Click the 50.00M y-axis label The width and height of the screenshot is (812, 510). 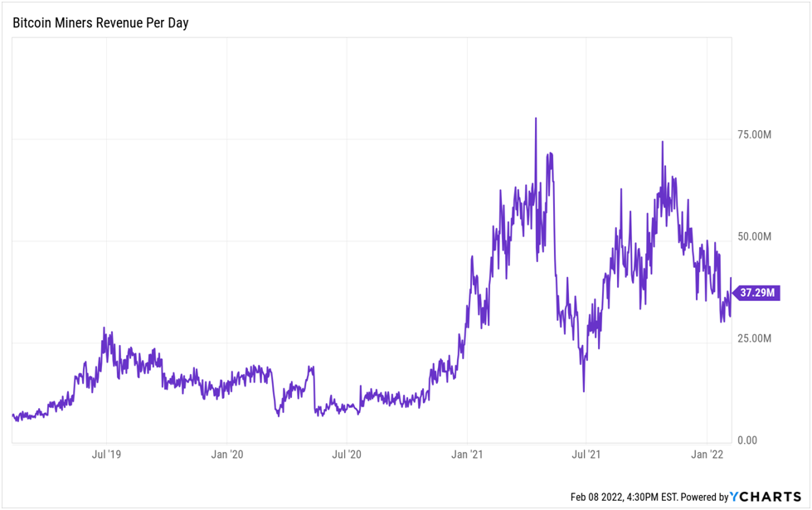[x=754, y=236]
